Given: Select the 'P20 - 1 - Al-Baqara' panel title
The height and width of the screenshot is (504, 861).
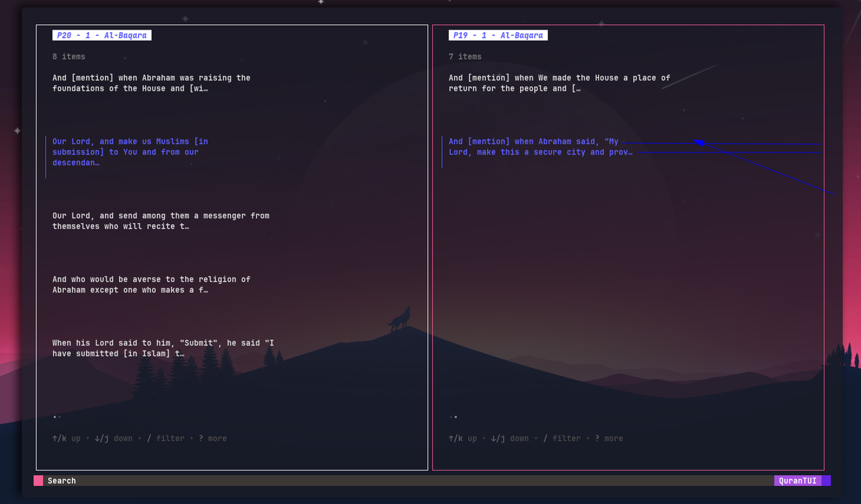Looking at the screenshot, I should pyautogui.click(x=102, y=36).
